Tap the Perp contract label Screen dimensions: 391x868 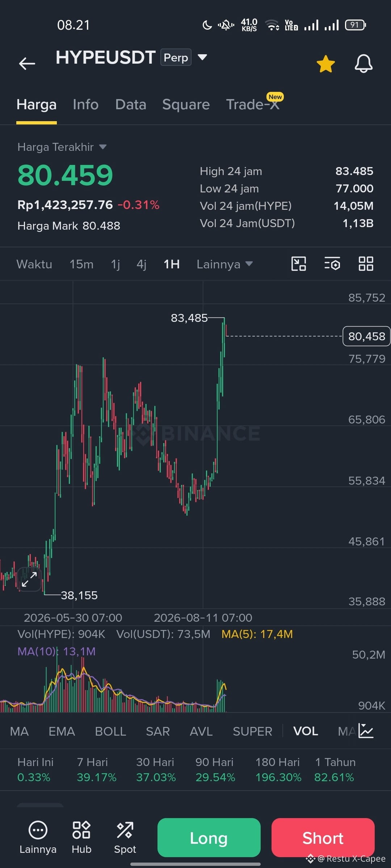coord(176,58)
